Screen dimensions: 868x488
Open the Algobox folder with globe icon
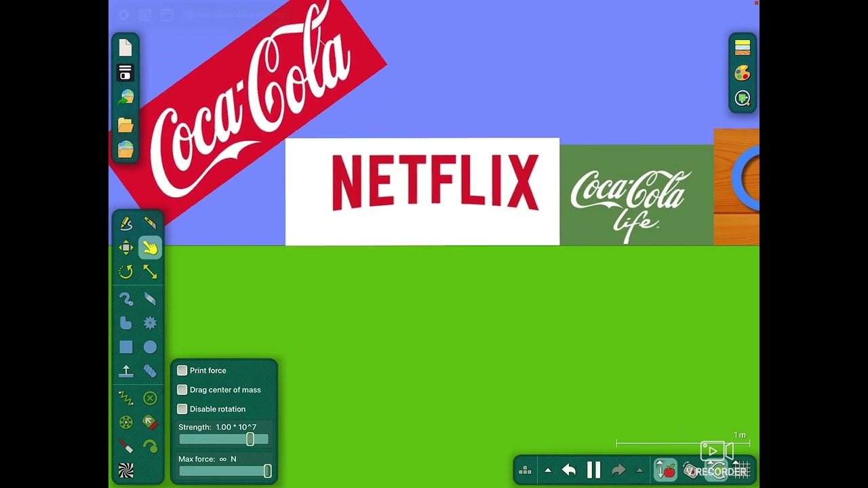click(125, 149)
